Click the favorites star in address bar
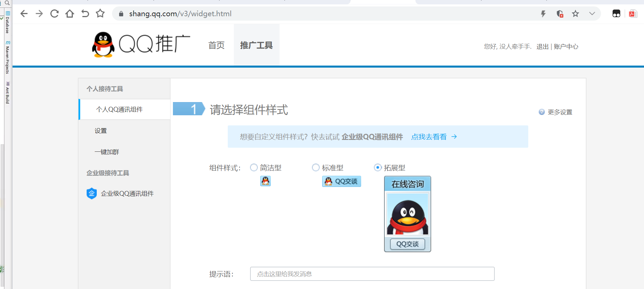 point(575,14)
